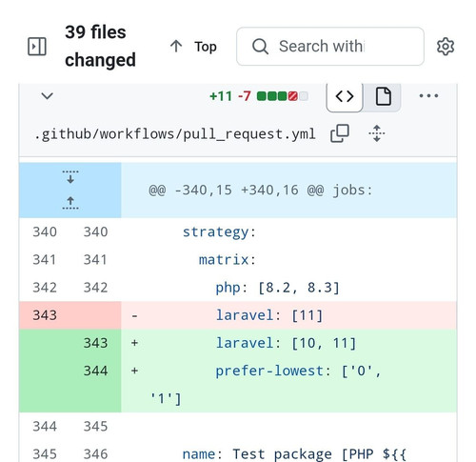Expand all lines of the file
Viewport: 476px width, 462px height.
377,133
